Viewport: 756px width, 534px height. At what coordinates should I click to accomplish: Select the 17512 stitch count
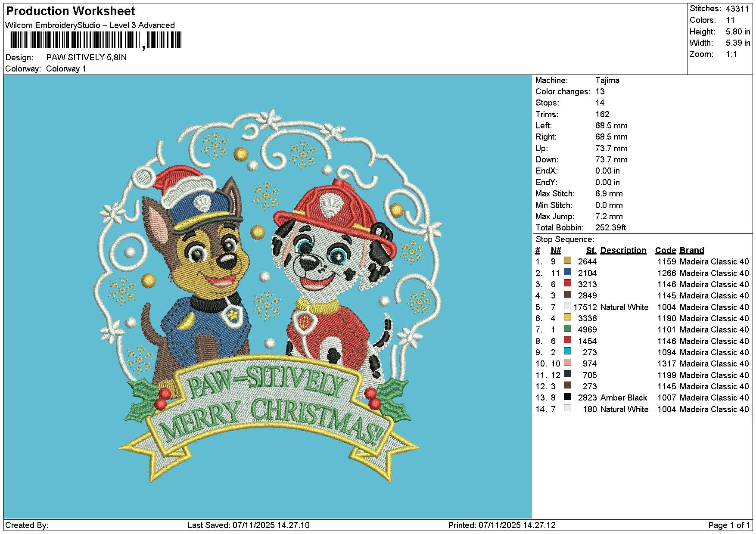[585, 307]
